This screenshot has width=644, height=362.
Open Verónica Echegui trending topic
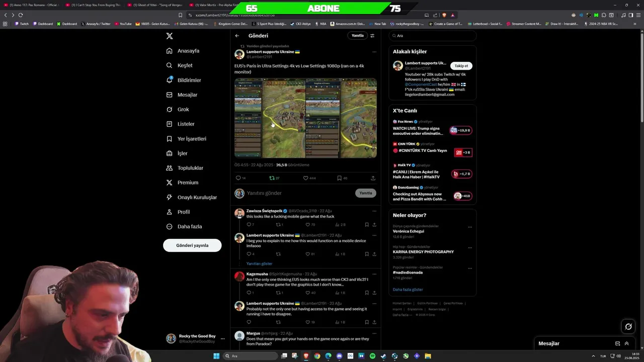[408, 231]
